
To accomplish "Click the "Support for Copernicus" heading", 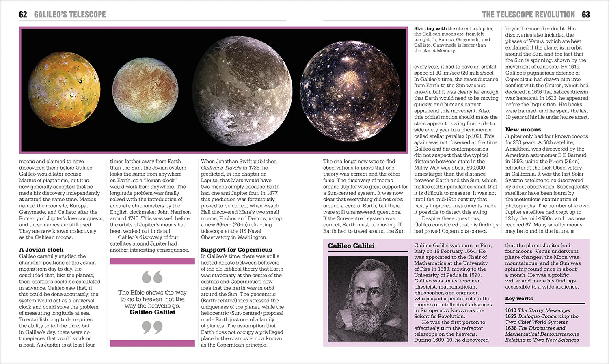I will click(x=236, y=250).
